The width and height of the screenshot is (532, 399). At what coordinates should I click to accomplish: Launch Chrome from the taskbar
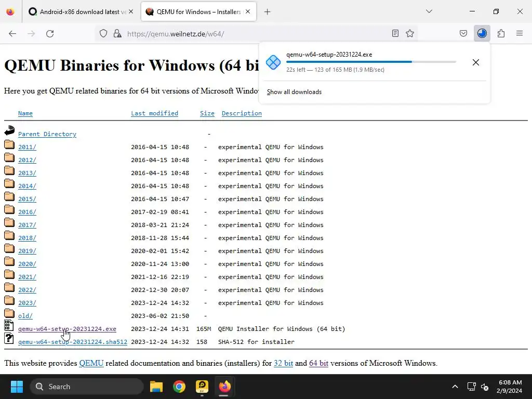pyautogui.click(x=179, y=387)
